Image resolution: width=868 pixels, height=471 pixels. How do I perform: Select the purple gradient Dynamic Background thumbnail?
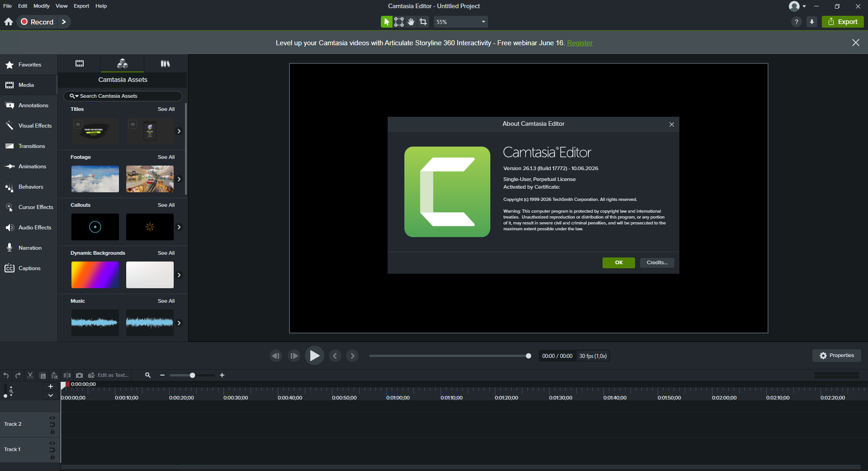click(x=95, y=275)
